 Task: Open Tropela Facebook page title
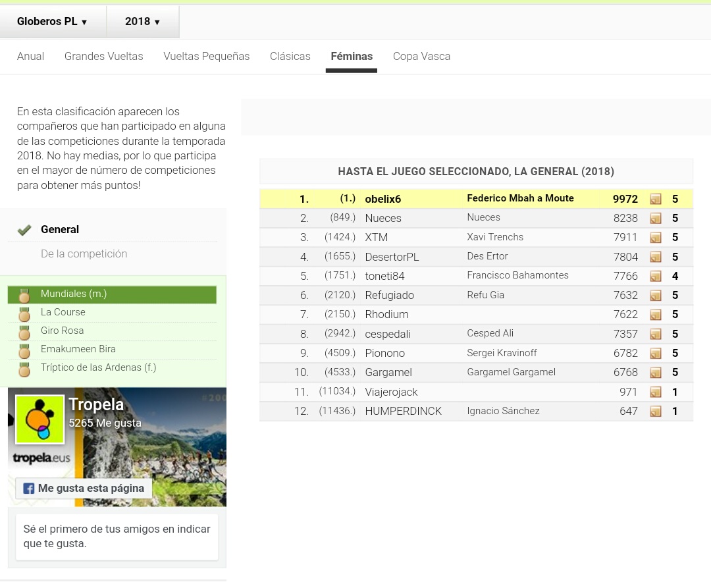tap(96, 404)
